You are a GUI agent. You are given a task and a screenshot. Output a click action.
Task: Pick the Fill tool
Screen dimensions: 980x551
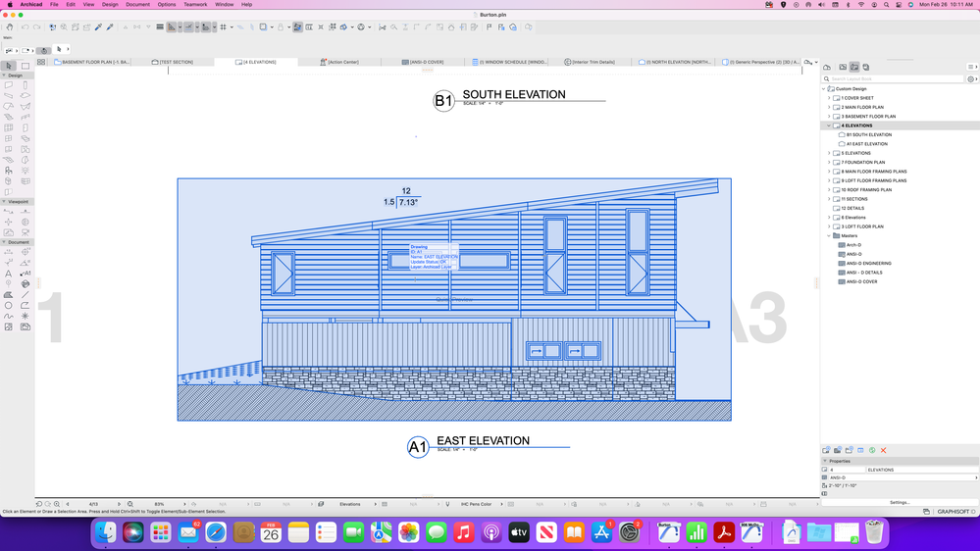[x=9, y=295]
